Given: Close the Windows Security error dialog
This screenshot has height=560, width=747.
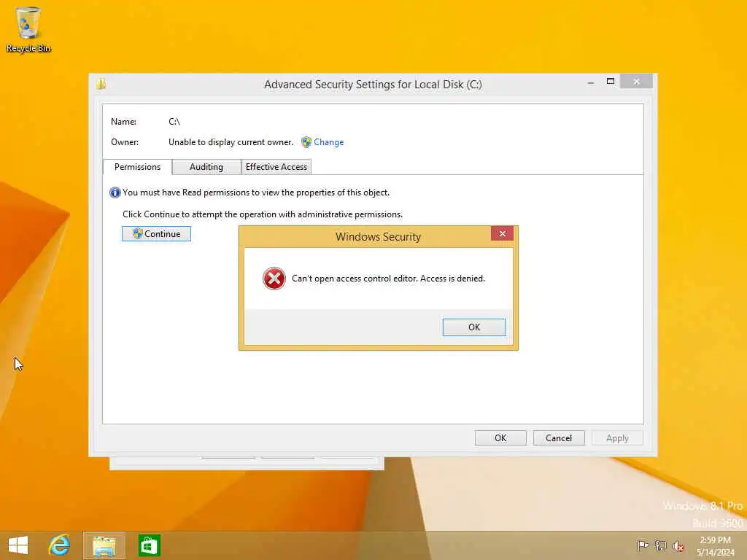Looking at the screenshot, I should coord(502,233).
